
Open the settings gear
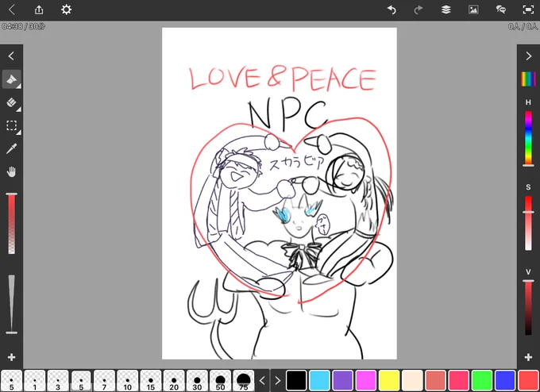coord(66,10)
